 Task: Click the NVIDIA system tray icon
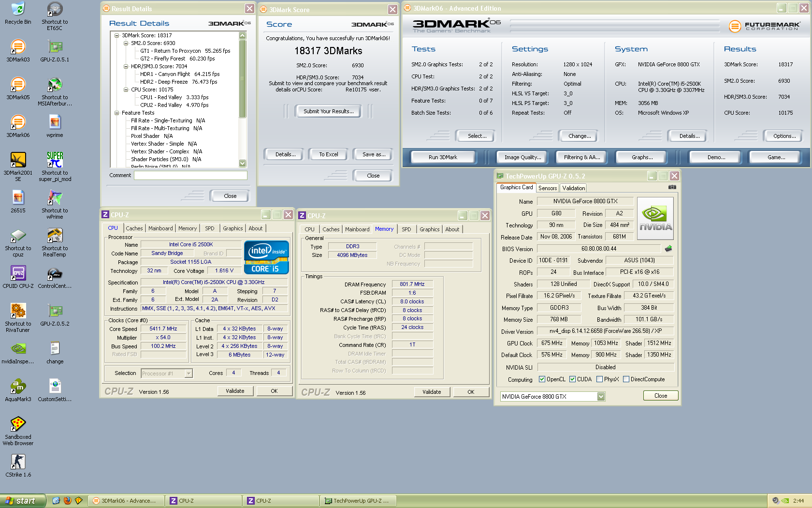tap(785, 501)
